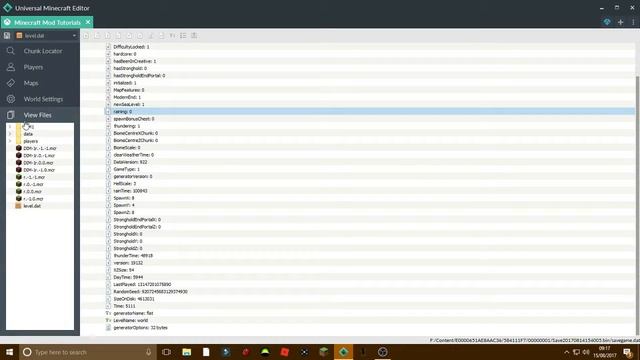This screenshot has width=640, height=360.
Task: Open DIM-1r.-1.0.mcr file
Action: 39,170
